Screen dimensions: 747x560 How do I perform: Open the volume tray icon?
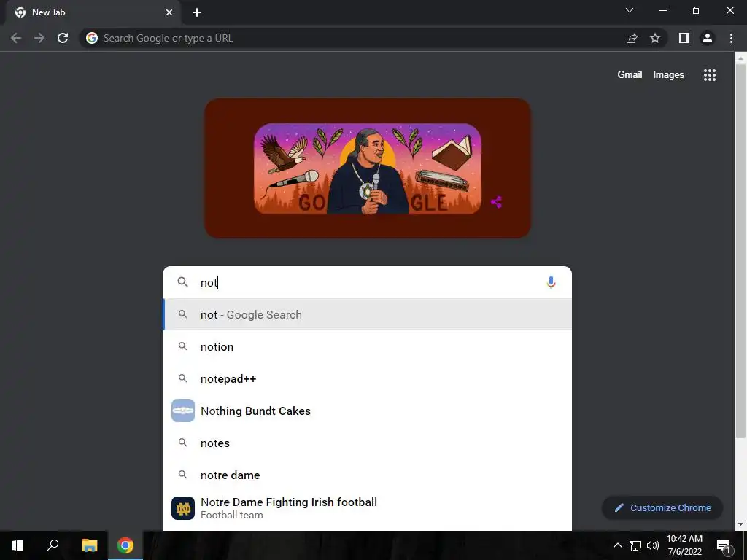pyautogui.click(x=653, y=545)
